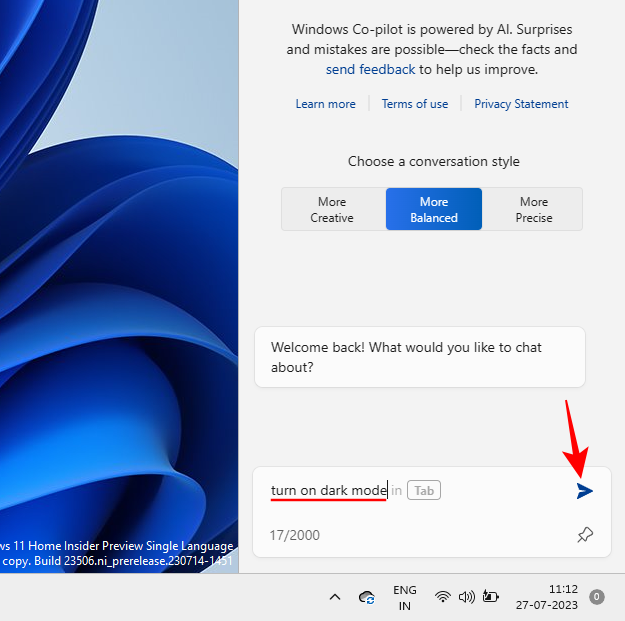
Task: Click the send feedback link
Action: 370,69
